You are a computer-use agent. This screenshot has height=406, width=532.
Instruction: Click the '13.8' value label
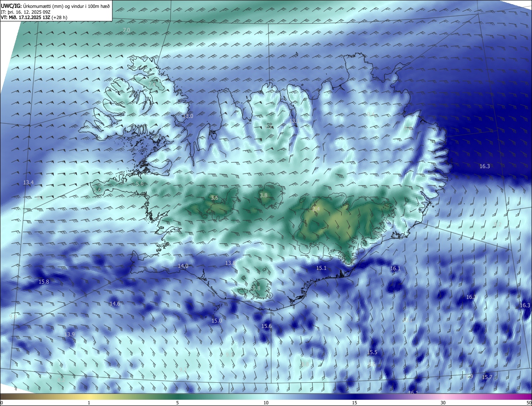point(229,263)
